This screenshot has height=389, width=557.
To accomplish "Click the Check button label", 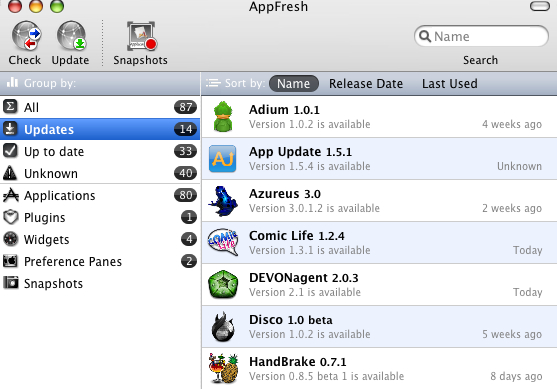I will pos(25,60).
